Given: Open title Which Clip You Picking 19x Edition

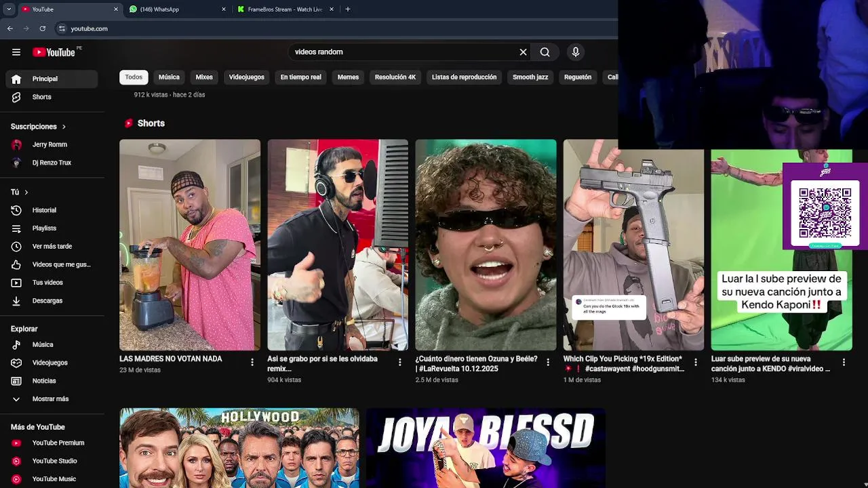Looking at the screenshot, I should click(x=624, y=364).
